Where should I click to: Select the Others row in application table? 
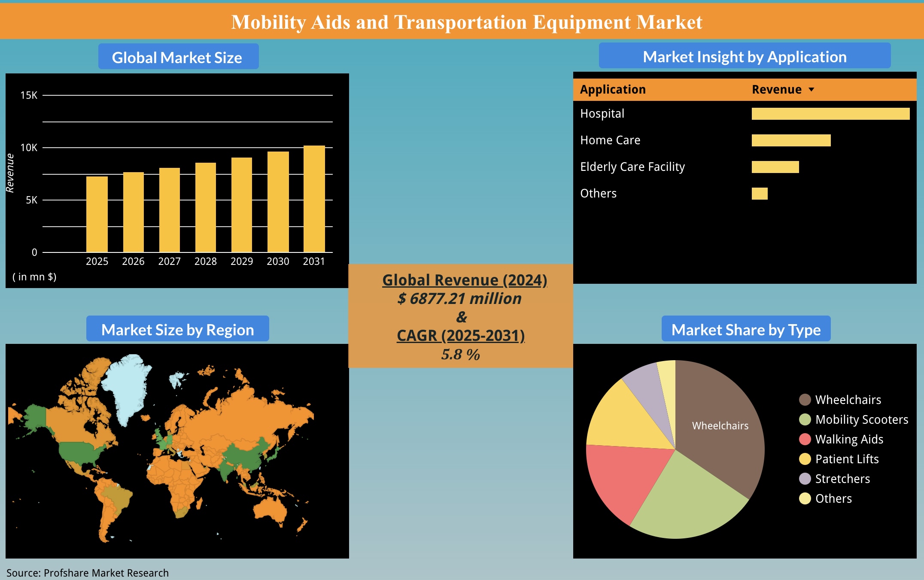click(x=745, y=194)
